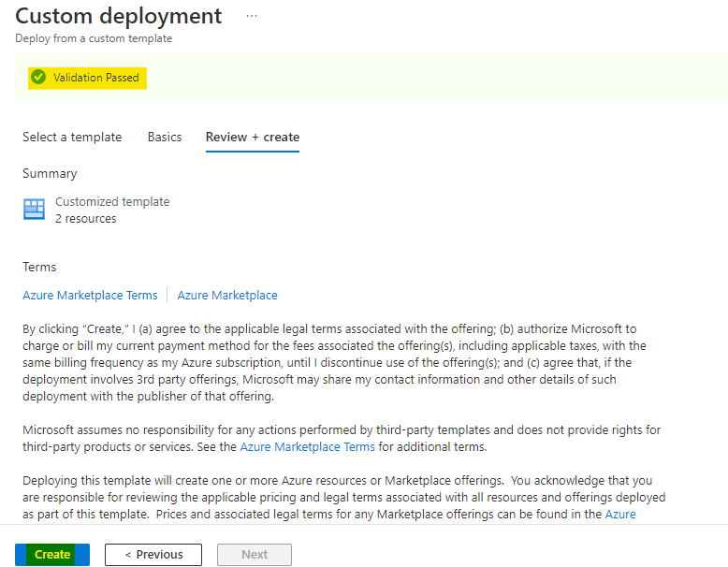Click the Customized template grid icon
Viewport: 728px width, 567px height.
35,209
